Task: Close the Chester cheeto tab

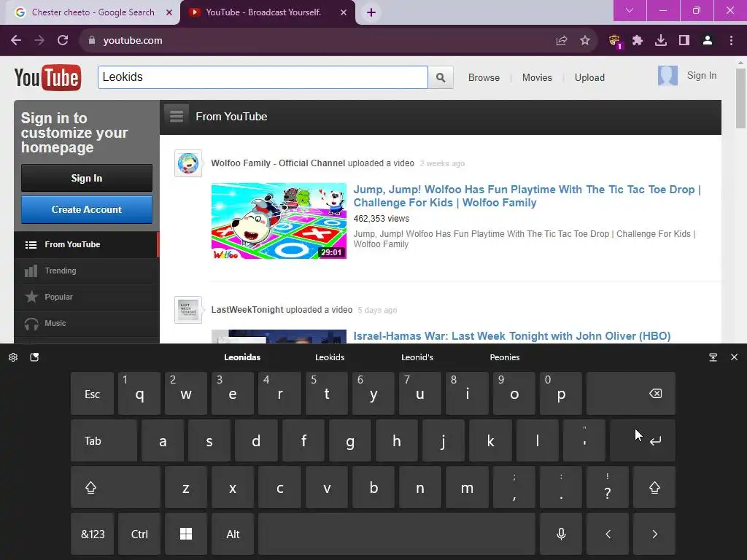Action: pyautogui.click(x=169, y=12)
